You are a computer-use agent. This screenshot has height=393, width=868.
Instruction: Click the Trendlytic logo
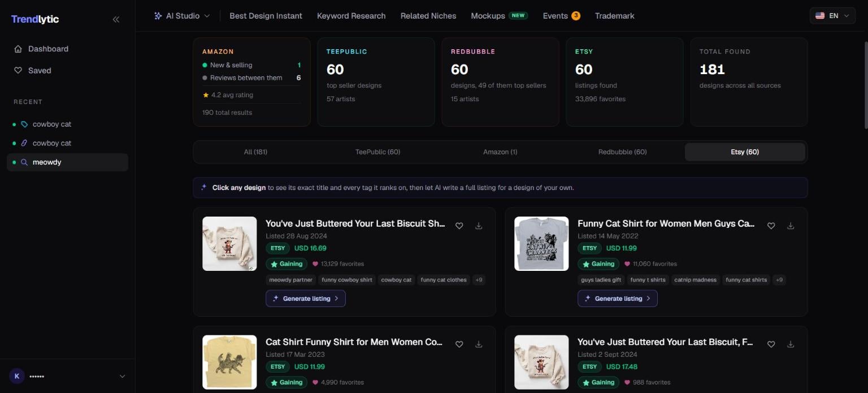pyautogui.click(x=35, y=19)
